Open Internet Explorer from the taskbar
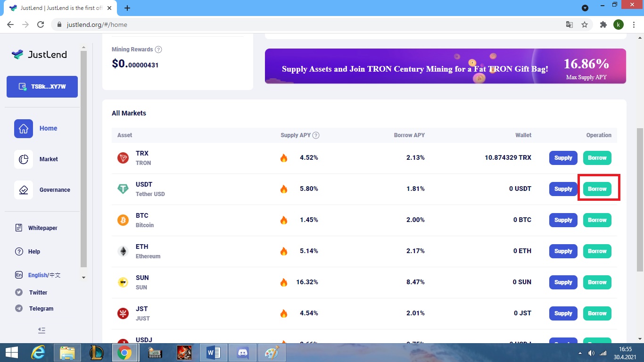This screenshot has width=644, height=362. click(x=38, y=353)
